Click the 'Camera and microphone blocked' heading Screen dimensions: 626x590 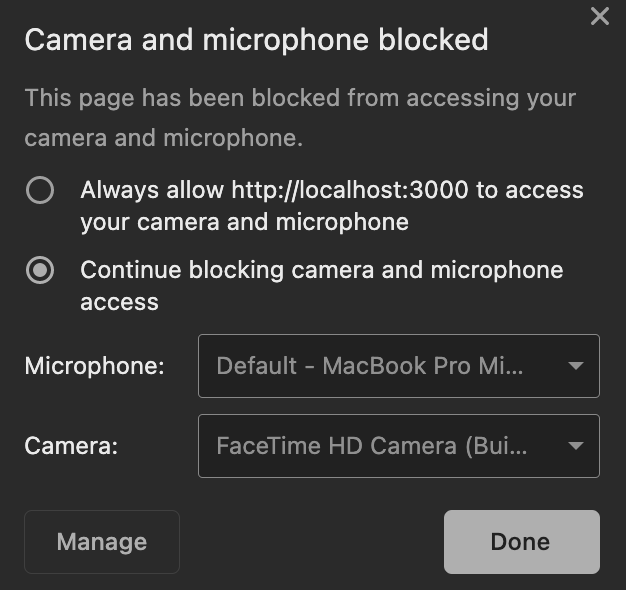click(x=256, y=40)
